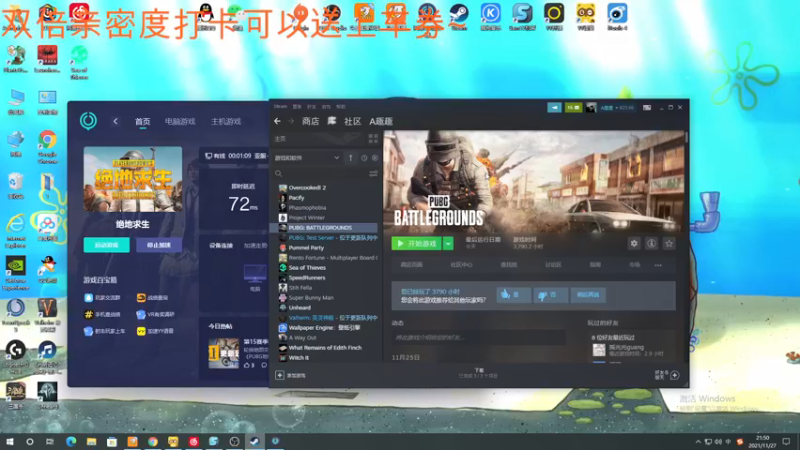Switch to 首页 tab in accelerator
Image resolution: width=800 pixels, height=450 pixels.
point(142,121)
